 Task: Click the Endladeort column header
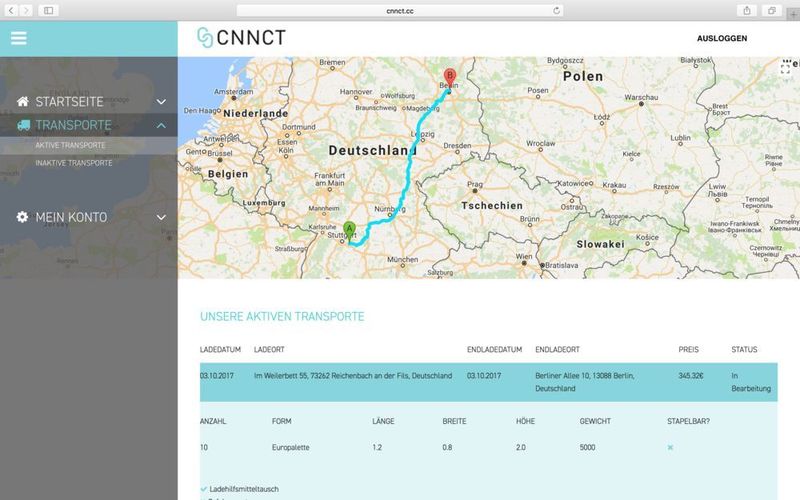click(x=558, y=349)
